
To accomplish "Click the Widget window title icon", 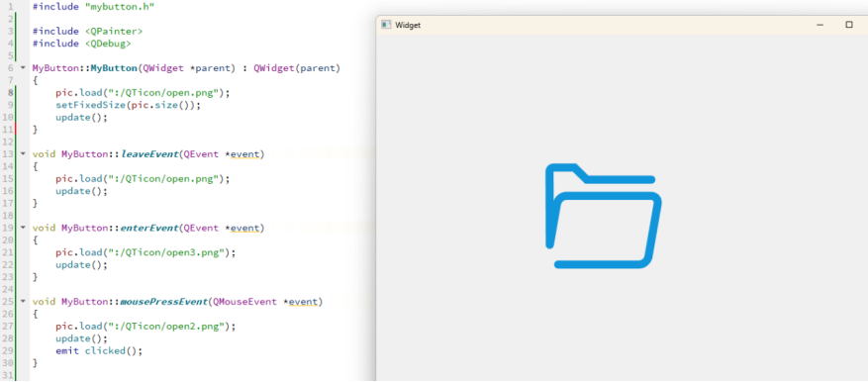I will pos(386,25).
